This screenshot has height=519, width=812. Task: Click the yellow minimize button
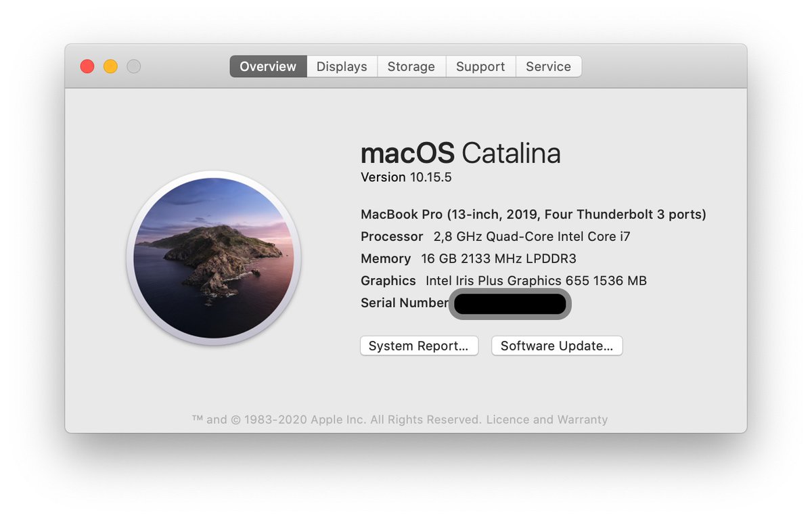point(110,66)
